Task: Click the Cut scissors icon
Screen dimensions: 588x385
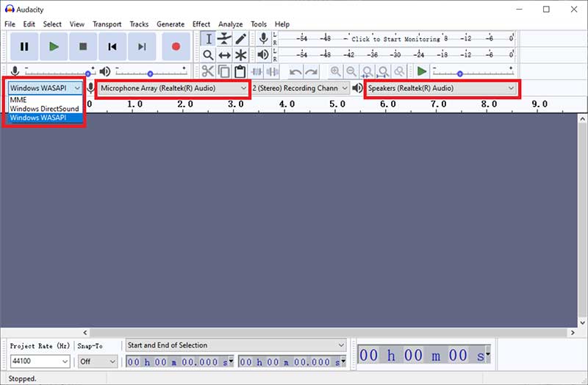Action: pos(208,71)
